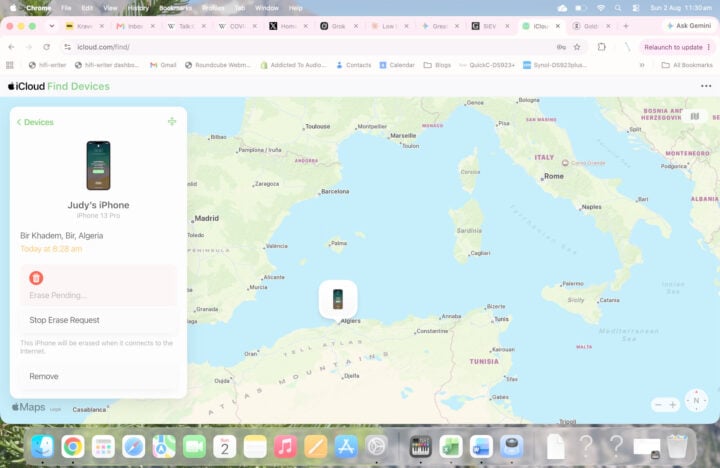Viewport: 720px width, 468px height.
Task: Open System Settings from the Dock
Action: 377,446
